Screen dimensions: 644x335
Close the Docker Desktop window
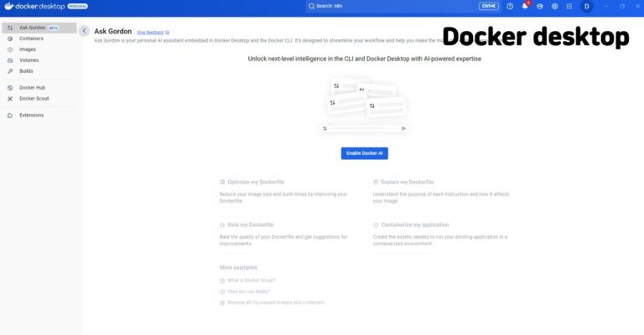coord(638,6)
